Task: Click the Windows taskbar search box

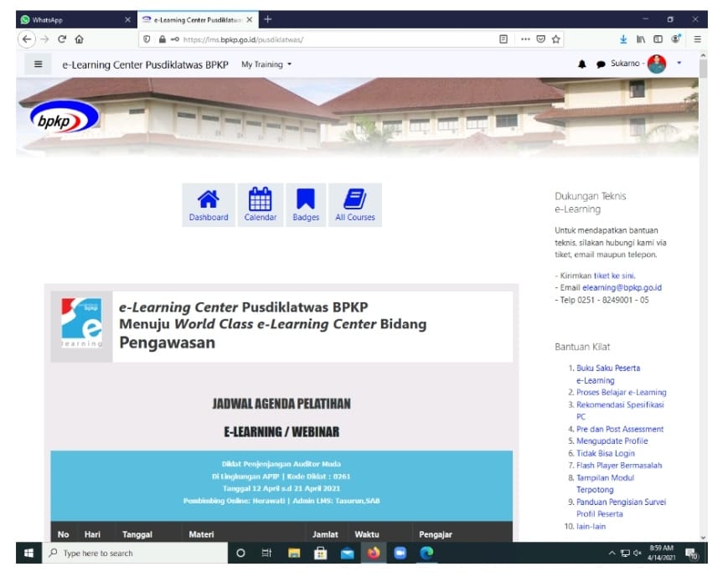Action: [x=134, y=553]
